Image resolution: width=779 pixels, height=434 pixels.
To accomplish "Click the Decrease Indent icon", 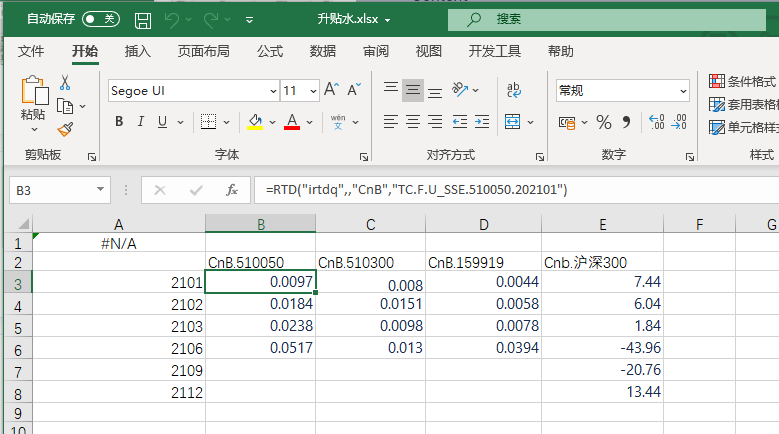I will [460, 121].
